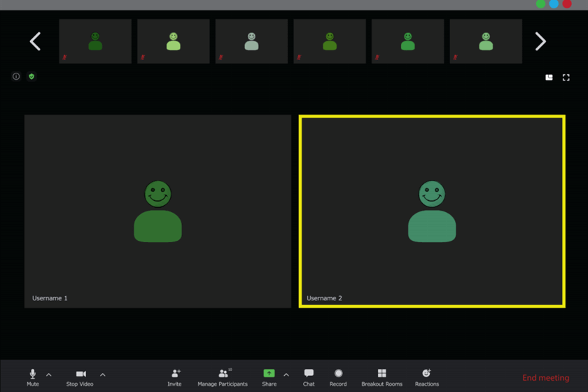Open the Manage Participants panel
Image resolution: width=588 pixels, height=392 pixels.
[x=223, y=374]
